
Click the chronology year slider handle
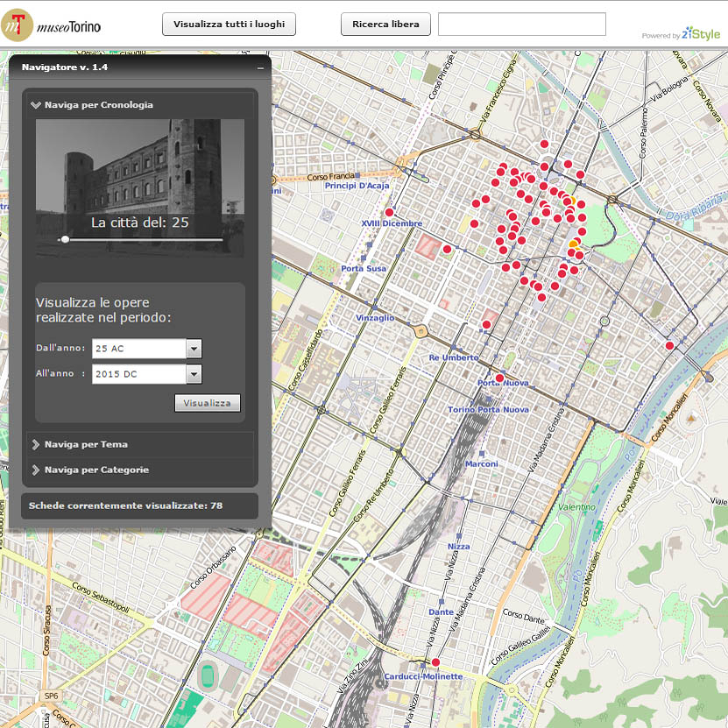click(x=65, y=239)
